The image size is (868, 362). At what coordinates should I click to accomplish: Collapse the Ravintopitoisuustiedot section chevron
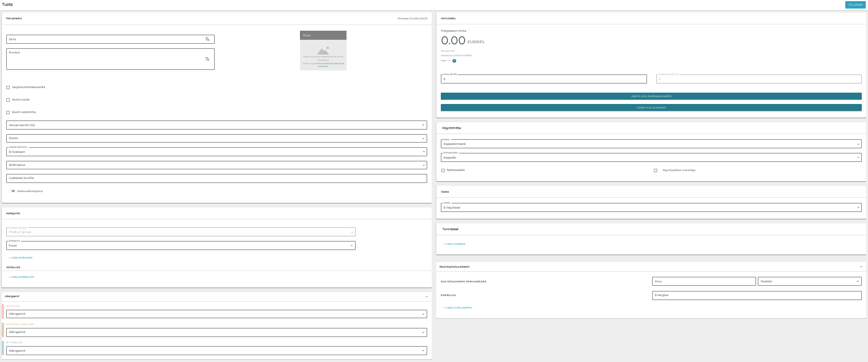click(861, 267)
